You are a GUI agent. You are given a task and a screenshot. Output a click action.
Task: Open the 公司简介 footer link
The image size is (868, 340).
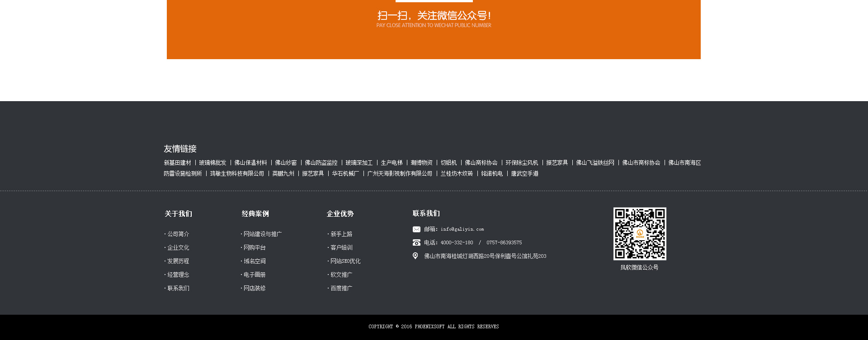(178, 234)
